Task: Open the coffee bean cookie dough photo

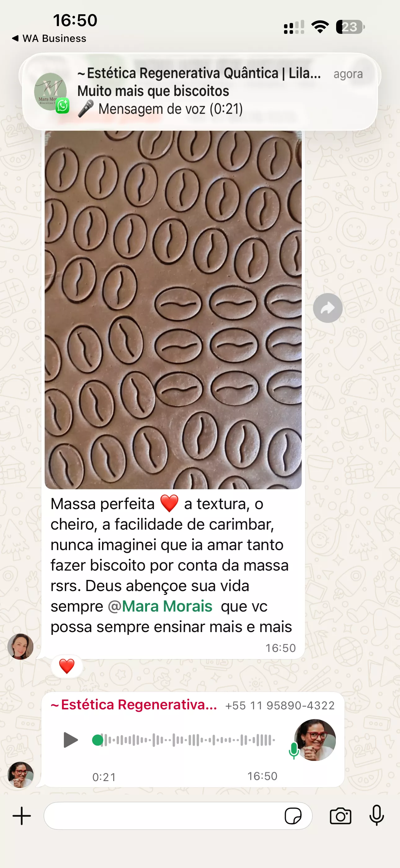Action: (x=173, y=310)
